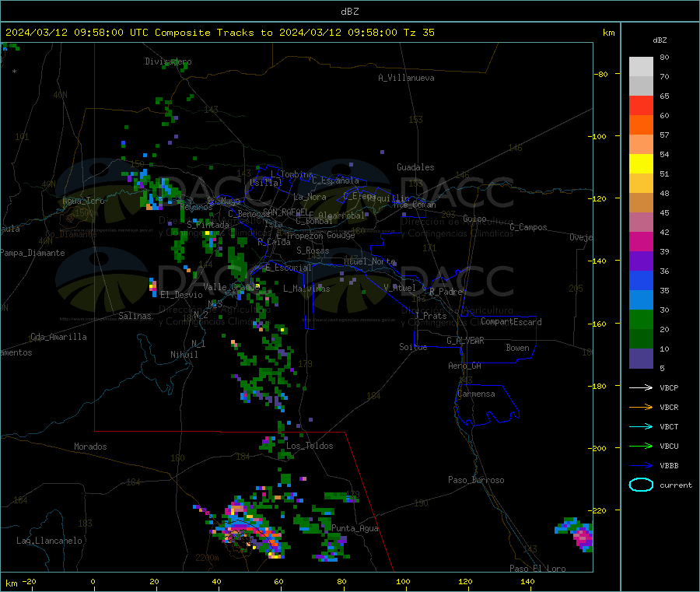Click the cyan VBCT arrow legend icon
This screenshot has width=700, height=592.
pos(641,426)
